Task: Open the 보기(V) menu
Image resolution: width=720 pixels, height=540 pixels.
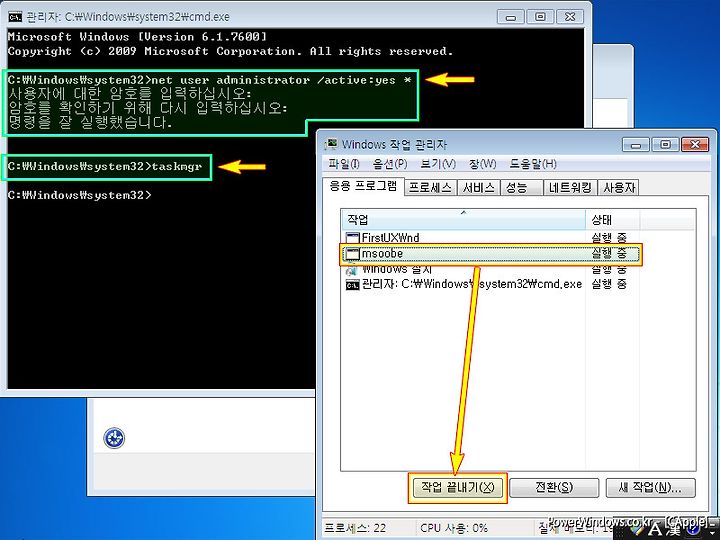Action: (x=438, y=164)
